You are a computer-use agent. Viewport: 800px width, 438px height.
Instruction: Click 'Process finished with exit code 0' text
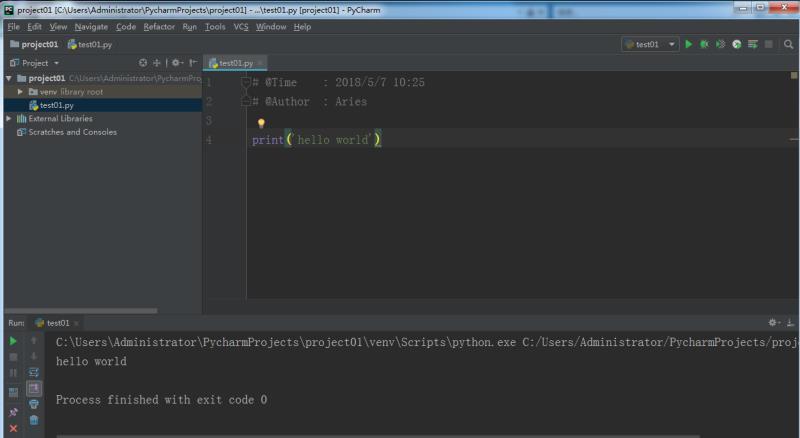pos(161,400)
